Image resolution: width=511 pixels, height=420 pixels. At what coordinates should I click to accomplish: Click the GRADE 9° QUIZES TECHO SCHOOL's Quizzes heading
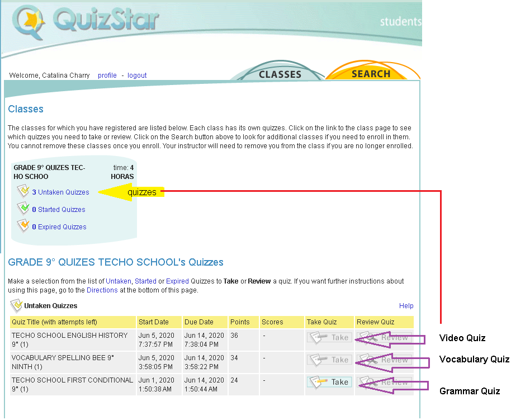click(x=116, y=262)
